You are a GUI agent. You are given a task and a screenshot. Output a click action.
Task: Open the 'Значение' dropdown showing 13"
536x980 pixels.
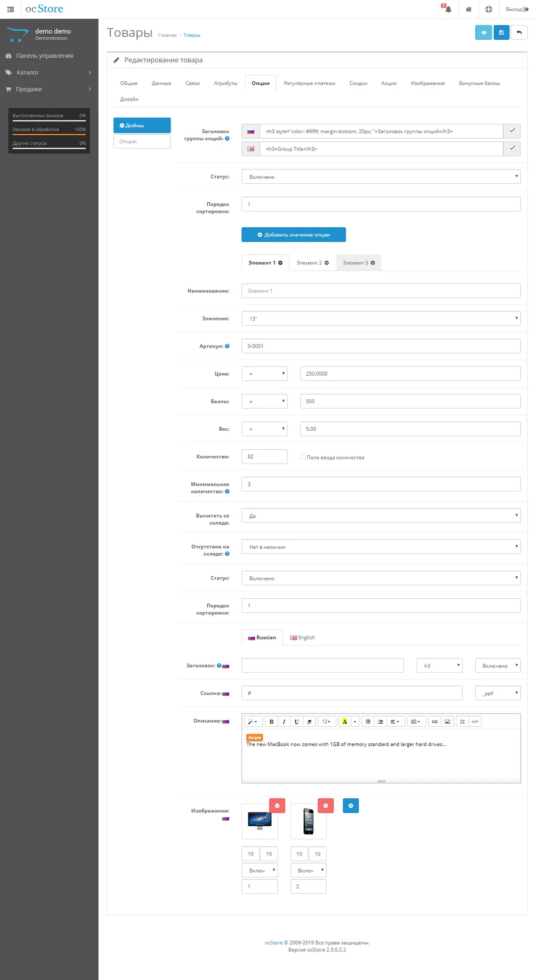pos(381,318)
